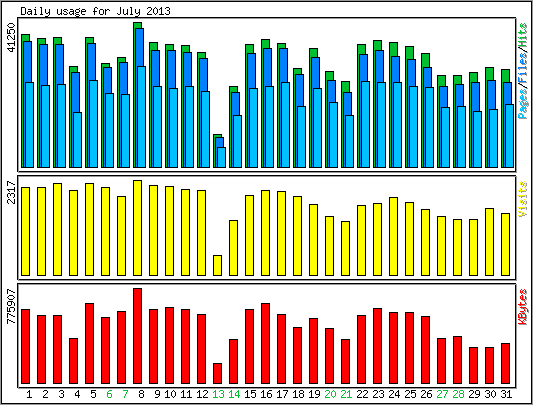Viewport: 533px width, 405px height.
Task: Click green day label 7
Action: (125, 394)
